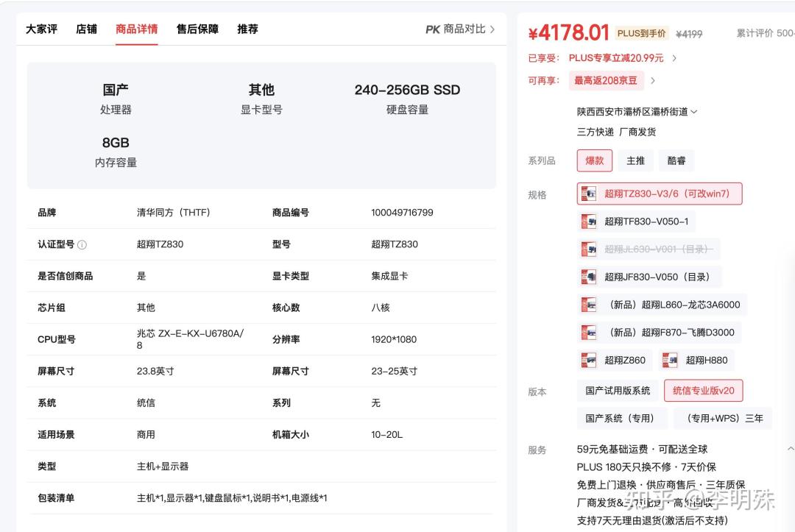Viewport: 795px width, 532px height.
Task: Click the price ¥4178.01
Action: click(x=568, y=33)
